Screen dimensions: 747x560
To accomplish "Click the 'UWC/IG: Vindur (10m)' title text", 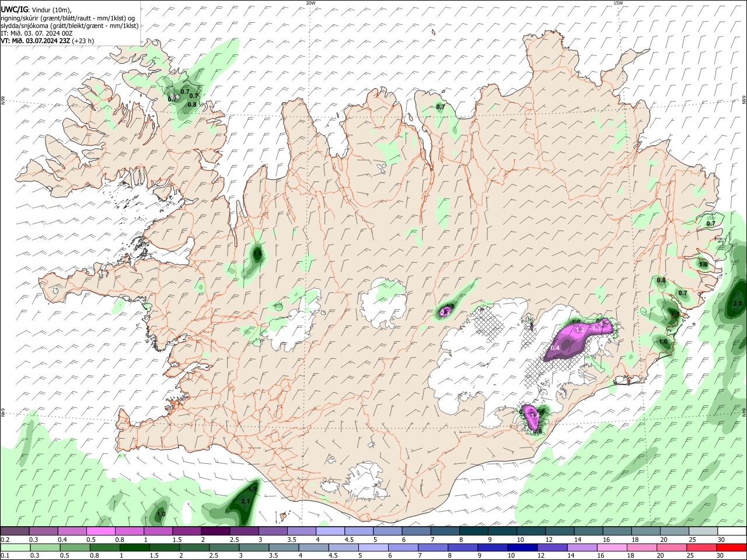I will tap(37, 9).
